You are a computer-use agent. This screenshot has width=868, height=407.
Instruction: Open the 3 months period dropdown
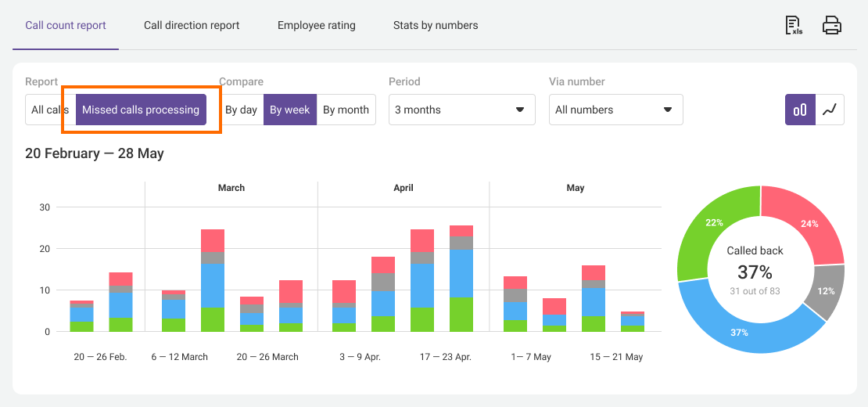461,110
